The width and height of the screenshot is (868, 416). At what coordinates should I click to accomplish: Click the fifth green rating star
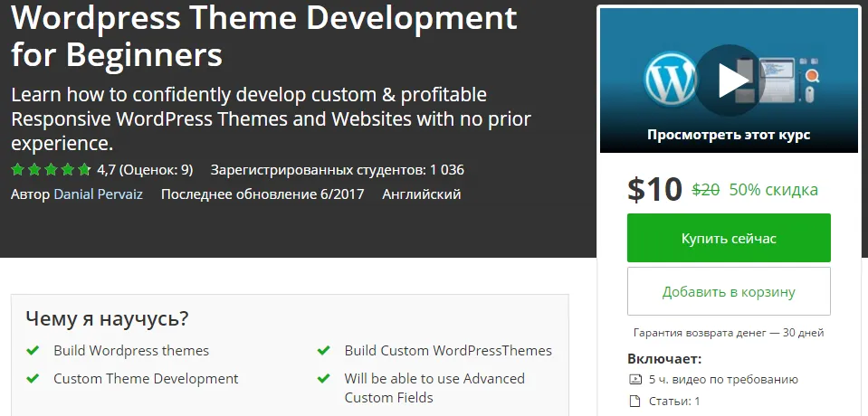point(84,169)
